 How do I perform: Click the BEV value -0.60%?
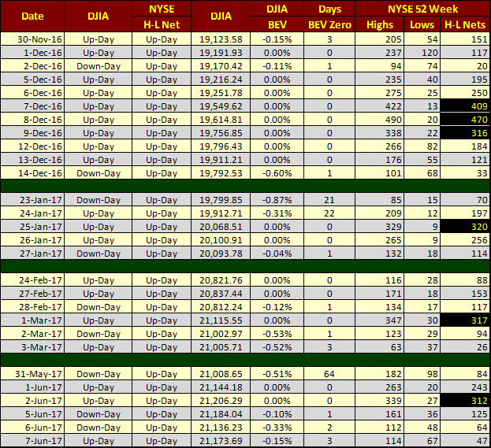pyautogui.click(x=277, y=173)
